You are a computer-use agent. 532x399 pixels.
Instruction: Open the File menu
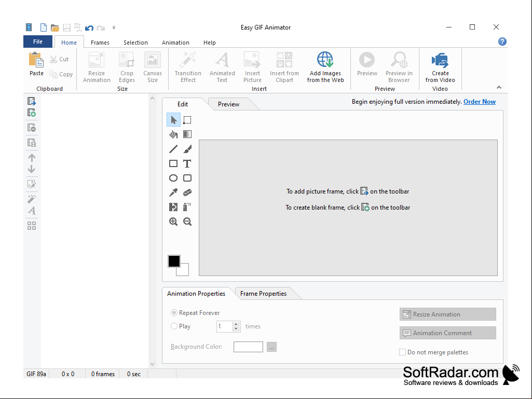(x=38, y=42)
